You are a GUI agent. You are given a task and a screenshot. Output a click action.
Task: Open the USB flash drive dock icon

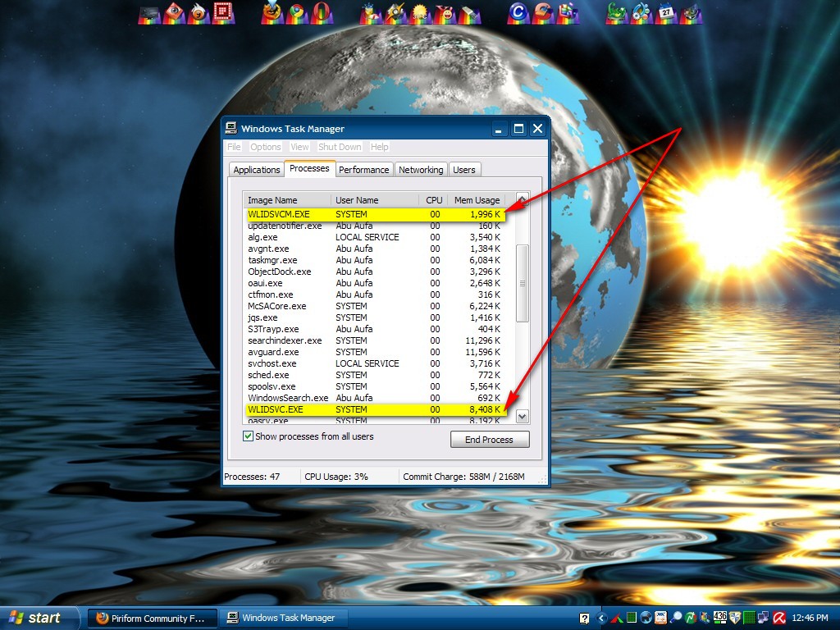pyautogui.click(x=470, y=13)
